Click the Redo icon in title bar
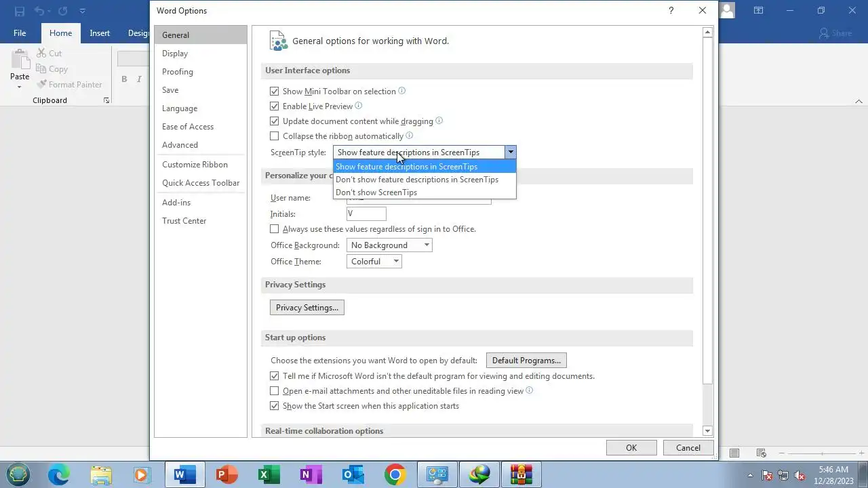This screenshot has width=868, height=488. point(62,11)
